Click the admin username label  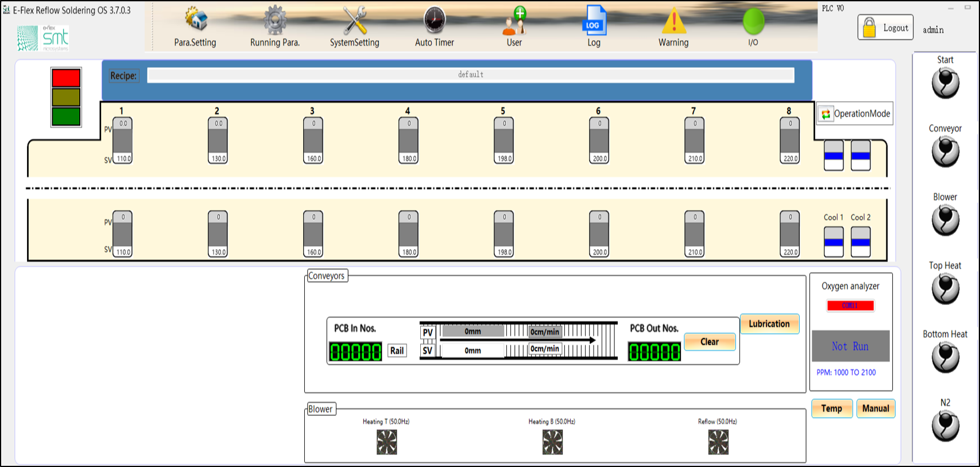coord(933,30)
